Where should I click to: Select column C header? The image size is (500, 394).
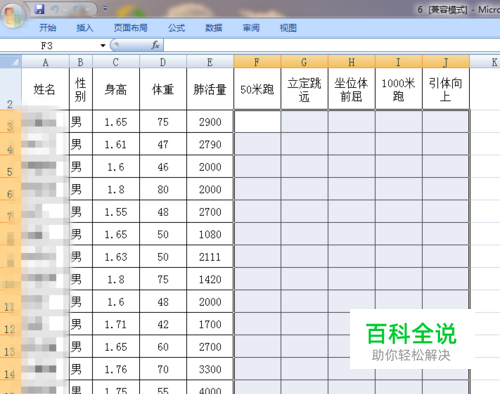[116, 62]
